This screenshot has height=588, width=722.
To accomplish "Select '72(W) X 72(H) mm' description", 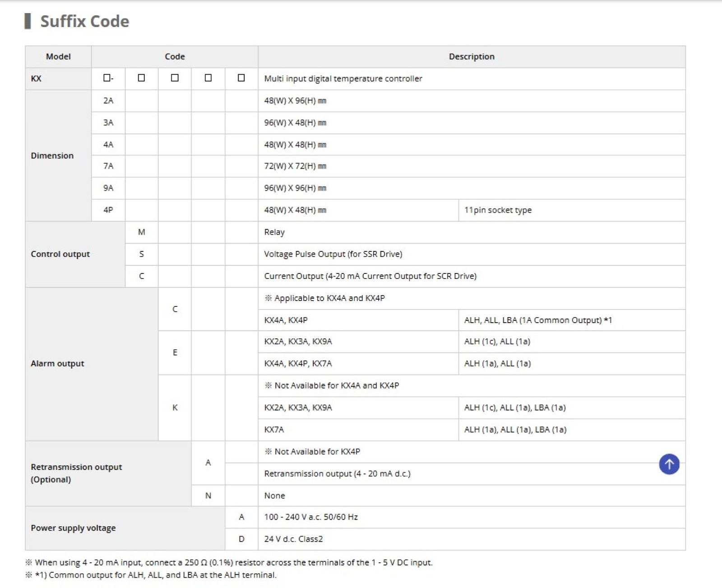I will click(295, 166).
